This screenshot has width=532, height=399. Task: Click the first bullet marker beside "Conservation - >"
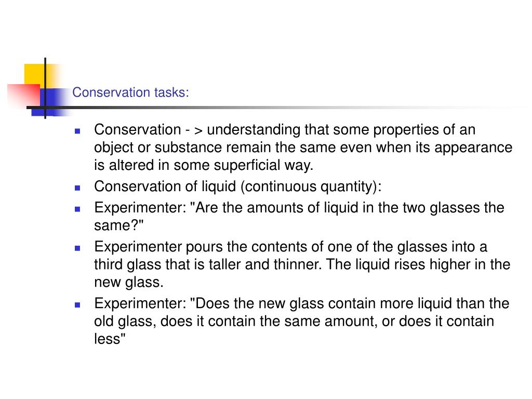77,131
